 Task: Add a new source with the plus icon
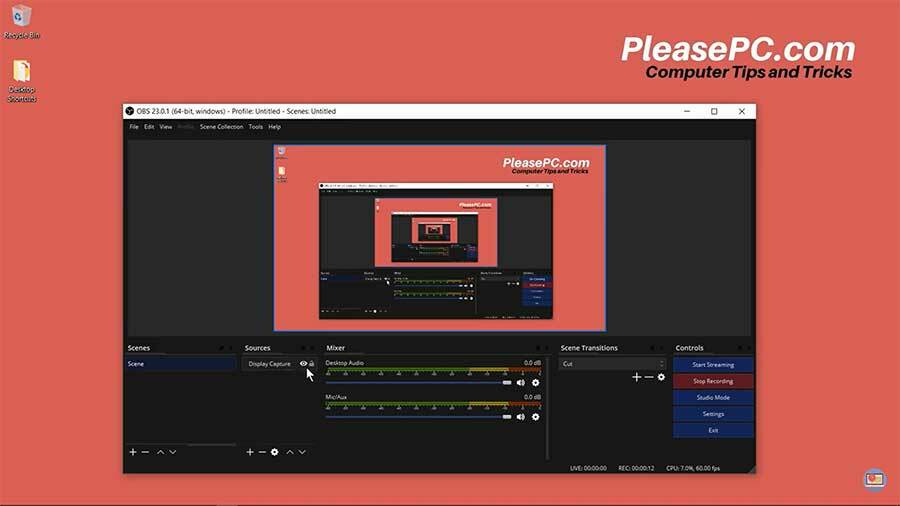click(x=250, y=452)
